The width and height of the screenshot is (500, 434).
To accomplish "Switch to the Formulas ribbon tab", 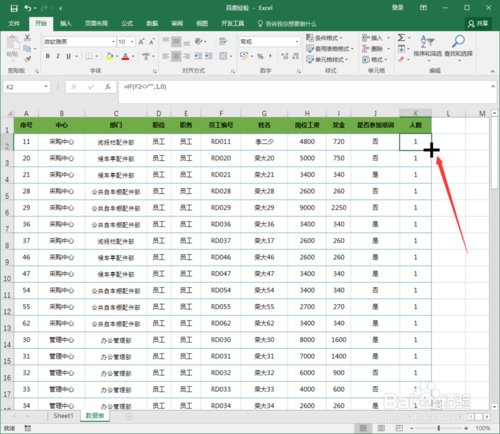I will pos(127,23).
